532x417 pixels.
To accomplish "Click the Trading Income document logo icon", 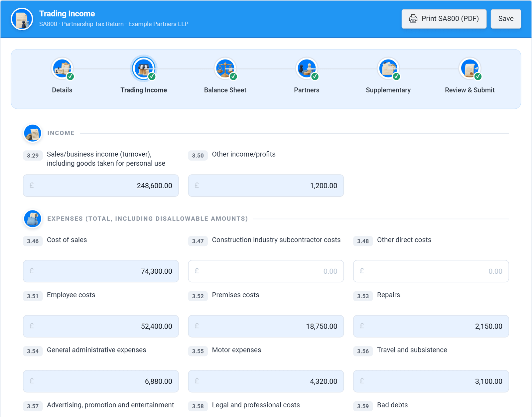I will 22,19.
